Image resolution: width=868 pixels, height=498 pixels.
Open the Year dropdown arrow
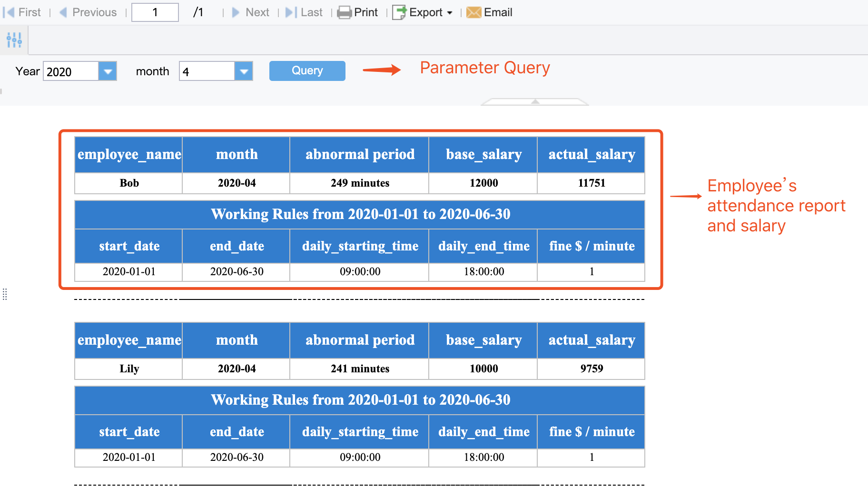pos(108,71)
